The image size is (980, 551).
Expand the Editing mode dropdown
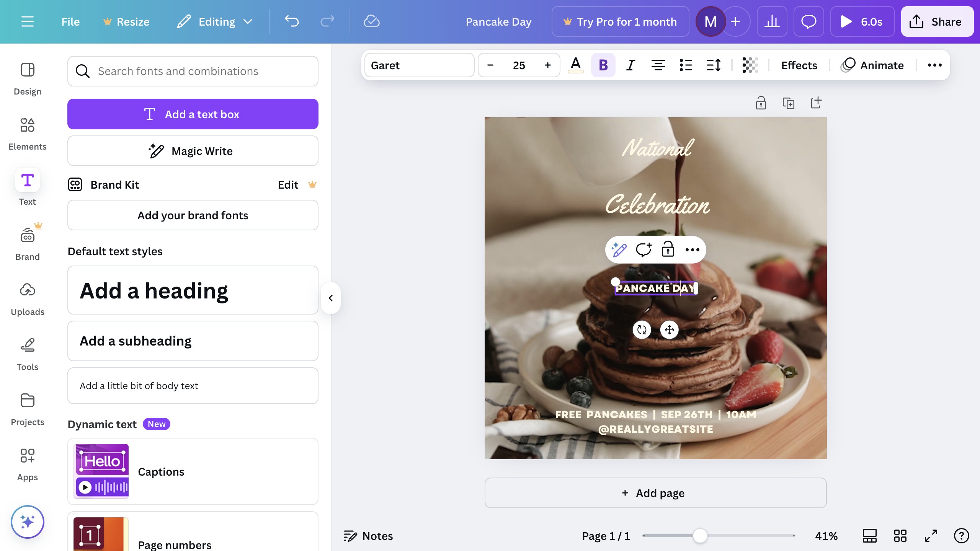click(x=214, y=22)
